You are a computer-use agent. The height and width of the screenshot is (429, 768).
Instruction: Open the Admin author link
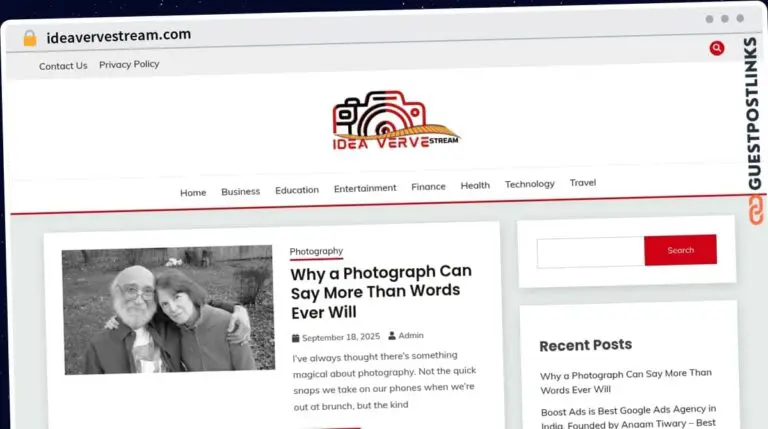[411, 335]
